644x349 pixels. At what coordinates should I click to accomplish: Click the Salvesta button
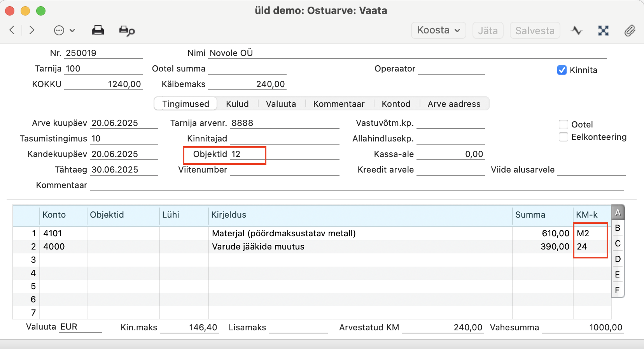pyautogui.click(x=535, y=30)
